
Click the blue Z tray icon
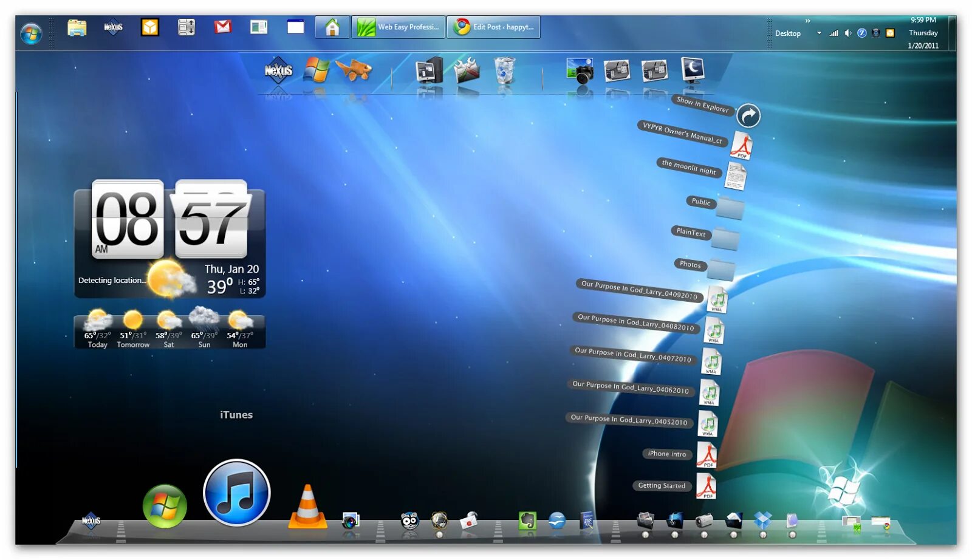(862, 33)
